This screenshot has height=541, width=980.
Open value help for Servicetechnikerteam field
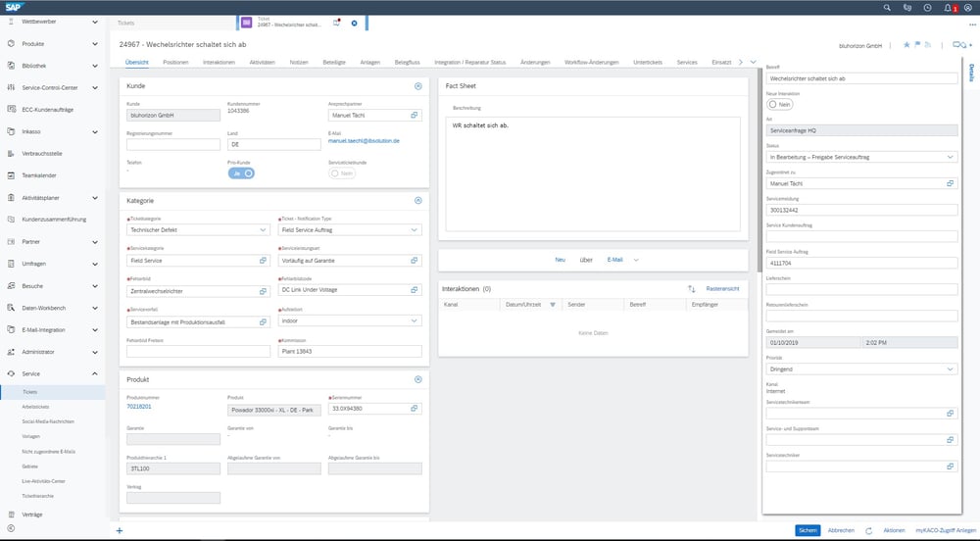950,414
